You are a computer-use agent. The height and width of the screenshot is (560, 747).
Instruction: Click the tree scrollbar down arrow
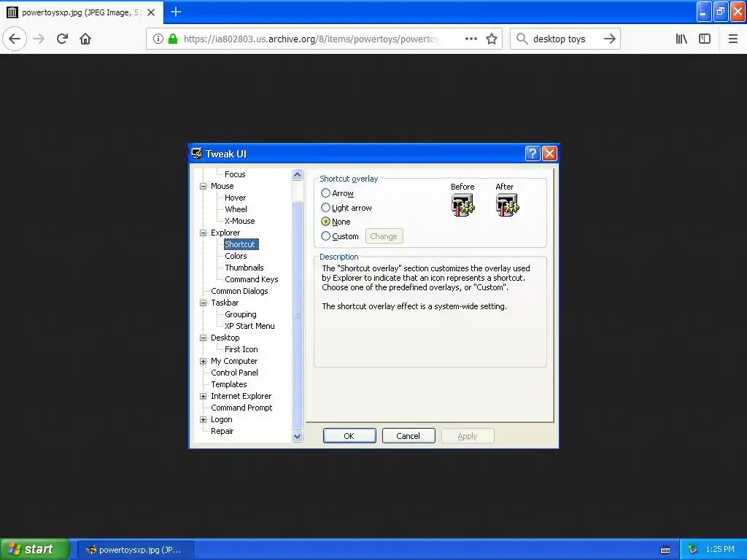(x=298, y=436)
